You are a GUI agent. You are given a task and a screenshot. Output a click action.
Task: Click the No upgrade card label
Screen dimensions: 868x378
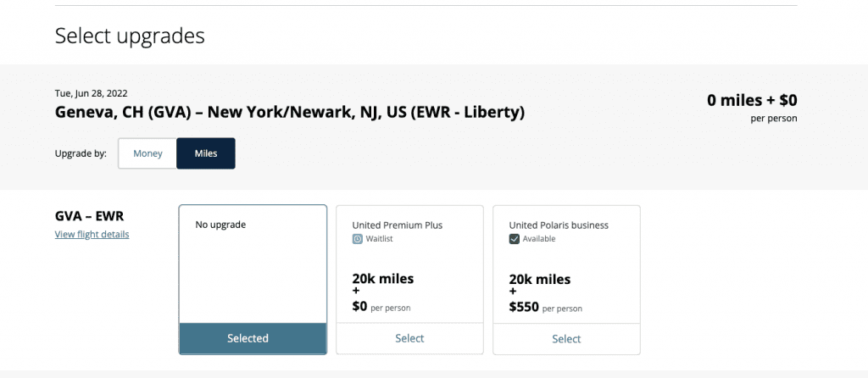[220, 225]
